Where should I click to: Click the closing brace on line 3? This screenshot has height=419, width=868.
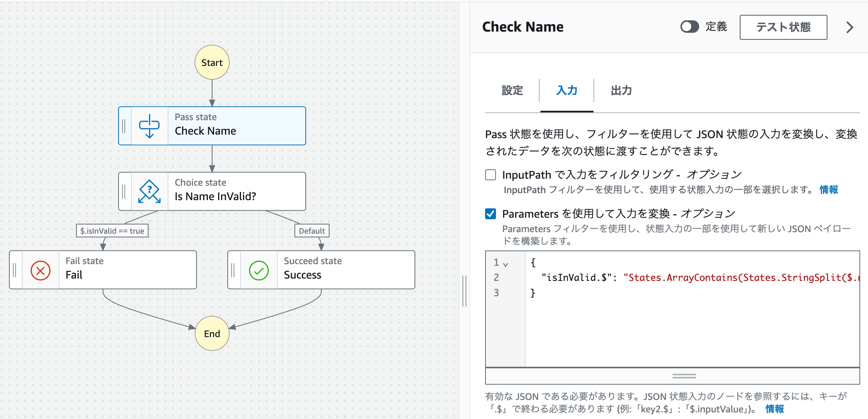[533, 293]
